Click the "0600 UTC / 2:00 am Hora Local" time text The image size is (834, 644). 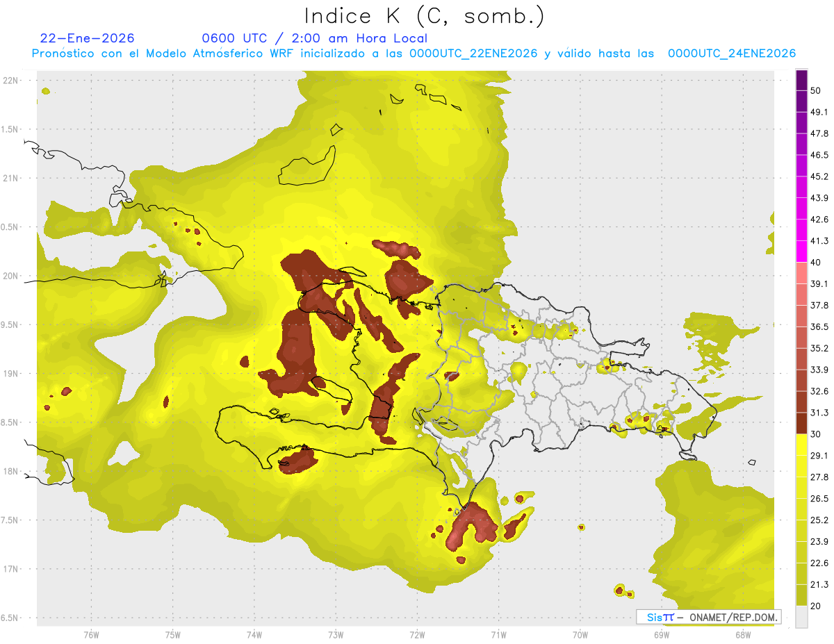[314, 38]
